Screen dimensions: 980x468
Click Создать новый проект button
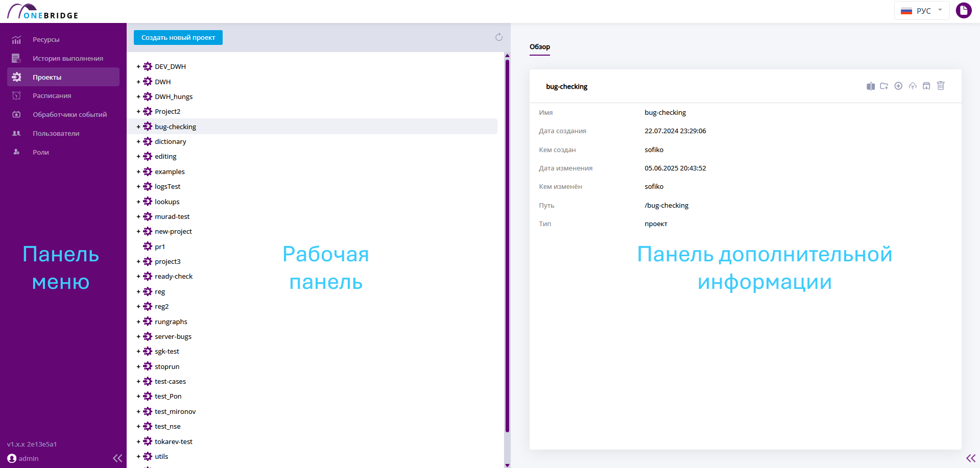(x=178, y=38)
